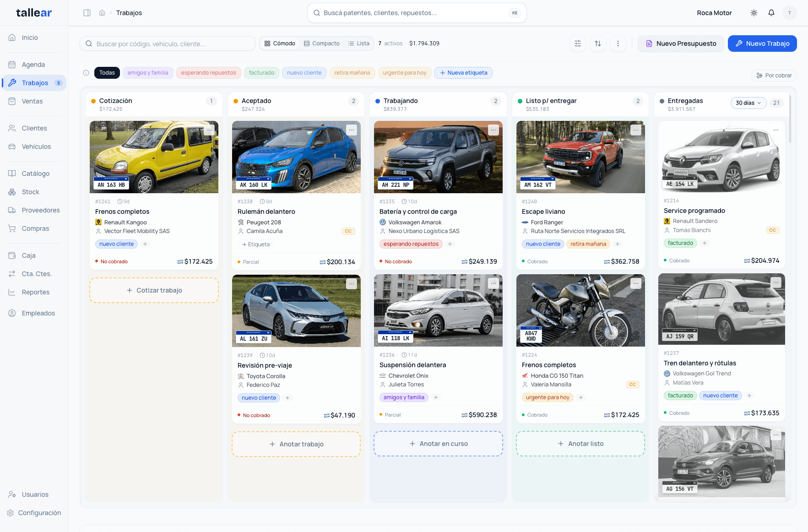Add a Nueva etiqueta tag
The width and height of the screenshot is (808, 532).
pos(463,73)
